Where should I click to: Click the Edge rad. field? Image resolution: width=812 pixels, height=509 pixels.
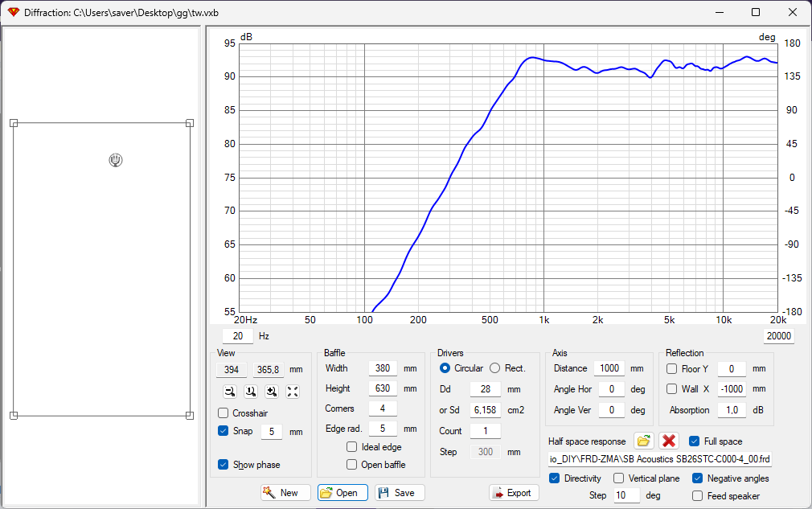[x=383, y=429]
